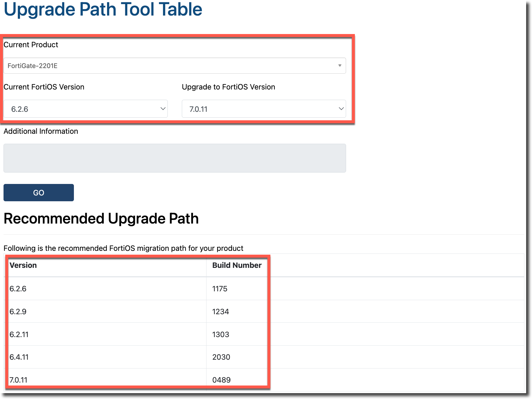Image resolution: width=532 pixels, height=399 pixels.
Task: Click the Version column header
Action: pyautogui.click(x=23, y=265)
